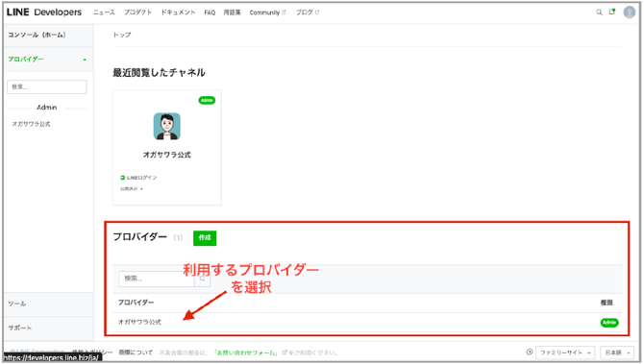Click the LINE Developers logo
Screen dimensions: 644x364
click(x=44, y=12)
